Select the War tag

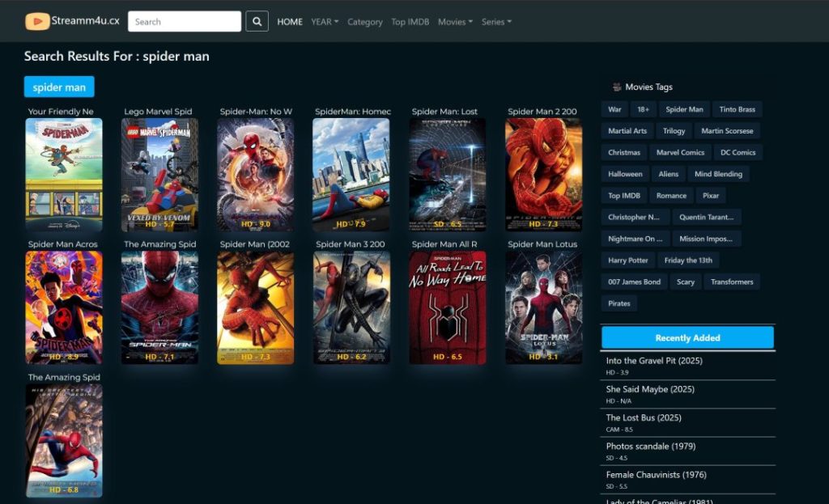614,109
